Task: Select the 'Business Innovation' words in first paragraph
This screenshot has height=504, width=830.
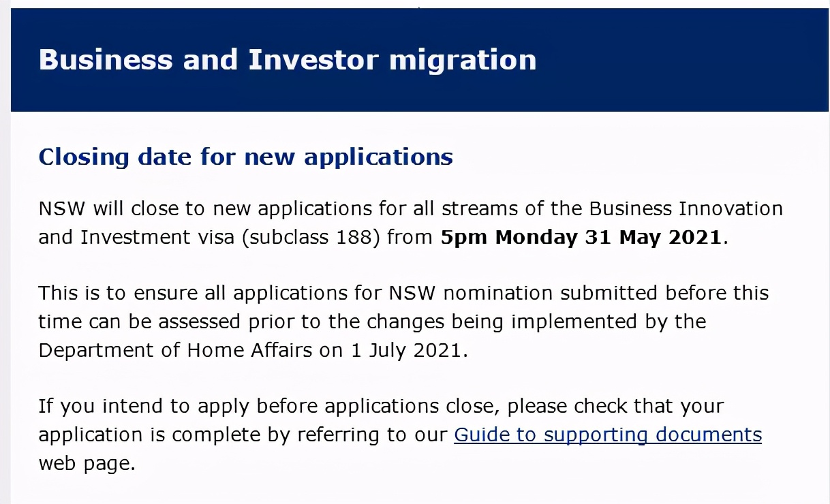Action: 686,208
